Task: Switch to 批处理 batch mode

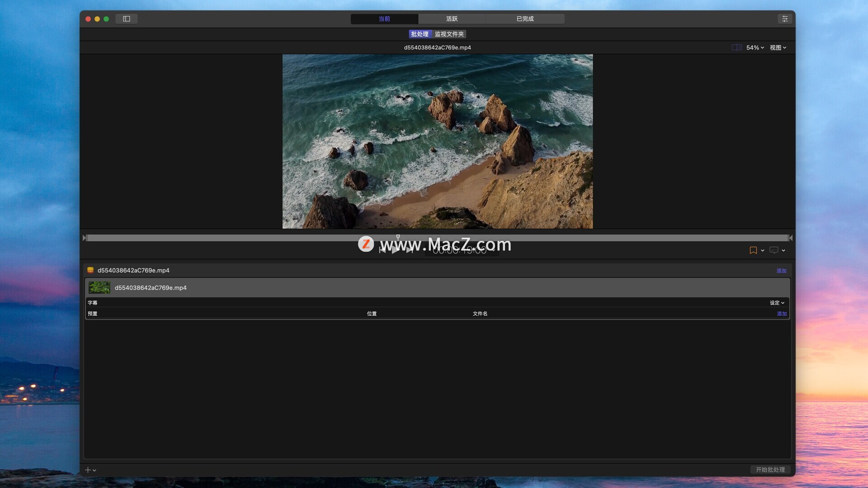Action: pos(420,34)
